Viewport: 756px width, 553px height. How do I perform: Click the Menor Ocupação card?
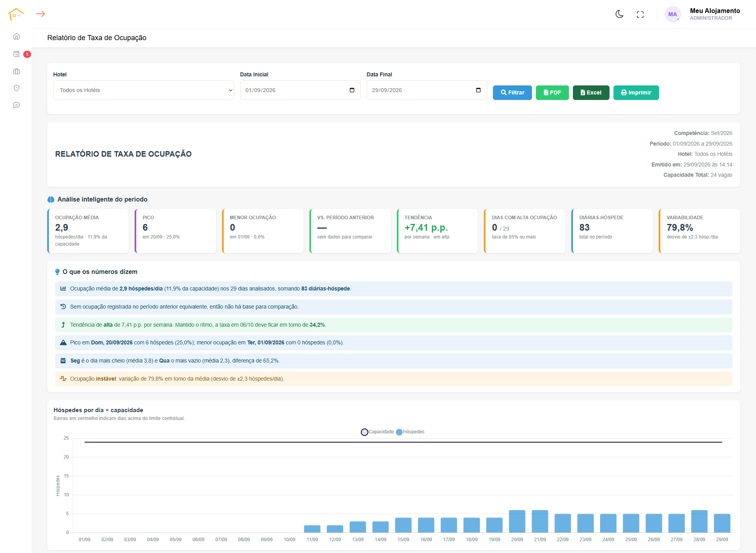point(263,231)
